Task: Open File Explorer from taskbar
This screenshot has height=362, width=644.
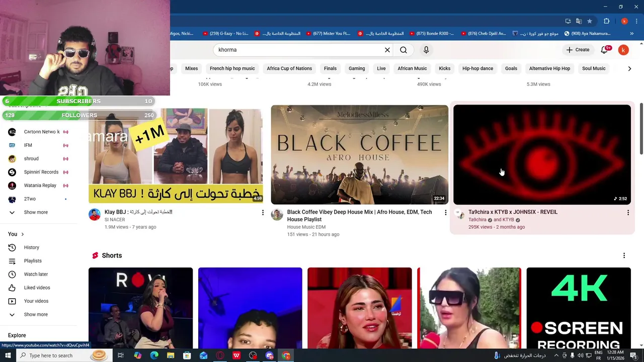Action: [171, 355]
